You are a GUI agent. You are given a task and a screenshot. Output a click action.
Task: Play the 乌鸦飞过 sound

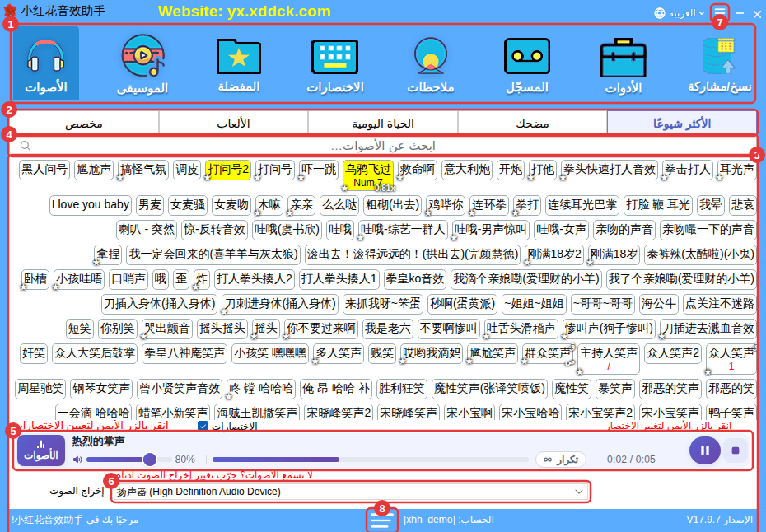click(x=368, y=175)
